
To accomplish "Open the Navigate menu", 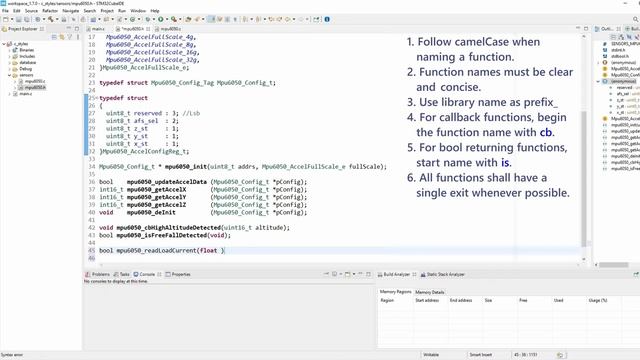I will pyautogui.click(x=71, y=11).
